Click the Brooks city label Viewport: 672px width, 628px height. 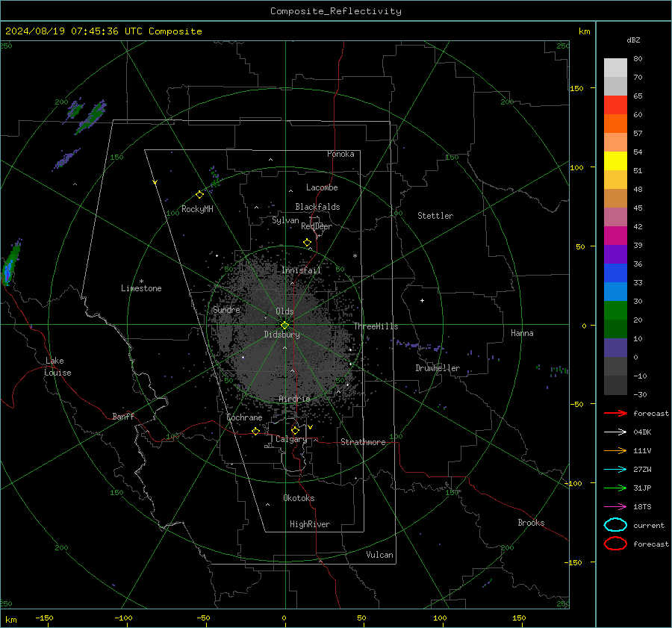coord(531,523)
